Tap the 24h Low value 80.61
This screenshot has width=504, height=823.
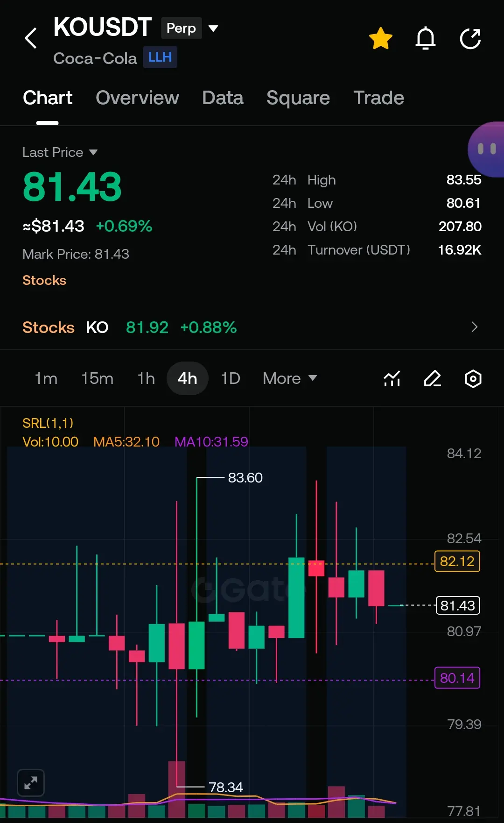[x=464, y=203]
